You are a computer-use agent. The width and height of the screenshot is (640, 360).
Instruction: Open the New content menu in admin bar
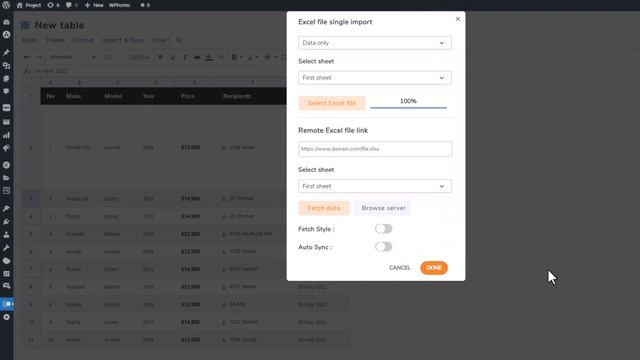(x=94, y=5)
